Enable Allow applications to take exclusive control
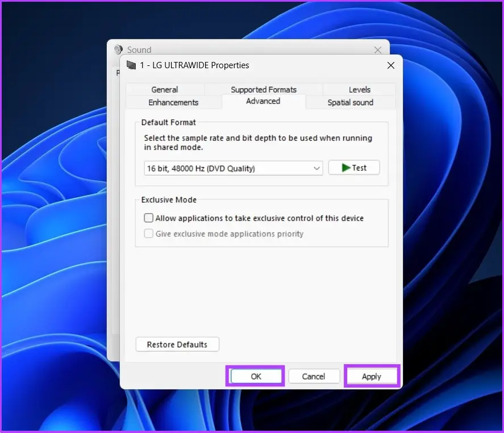504x433 pixels. (149, 218)
